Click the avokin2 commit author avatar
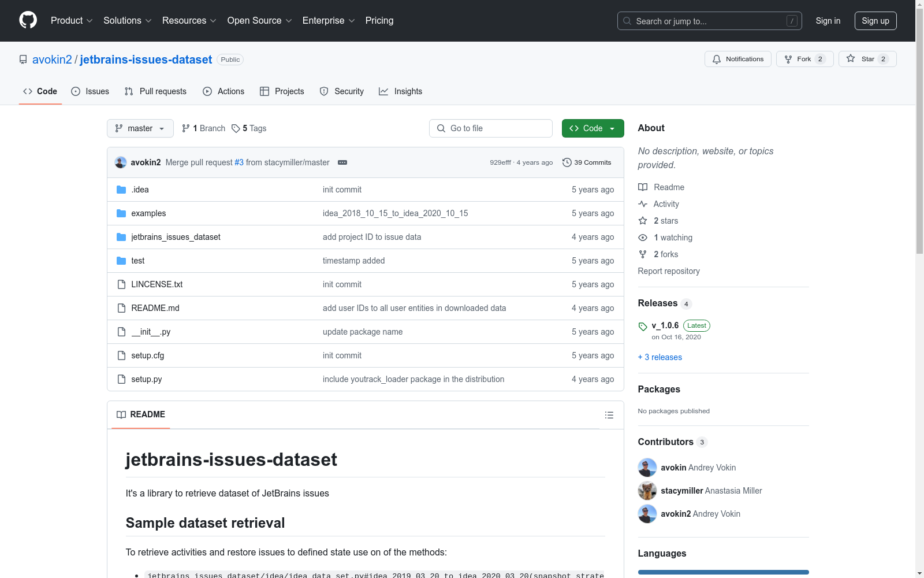The image size is (924, 578). point(121,162)
